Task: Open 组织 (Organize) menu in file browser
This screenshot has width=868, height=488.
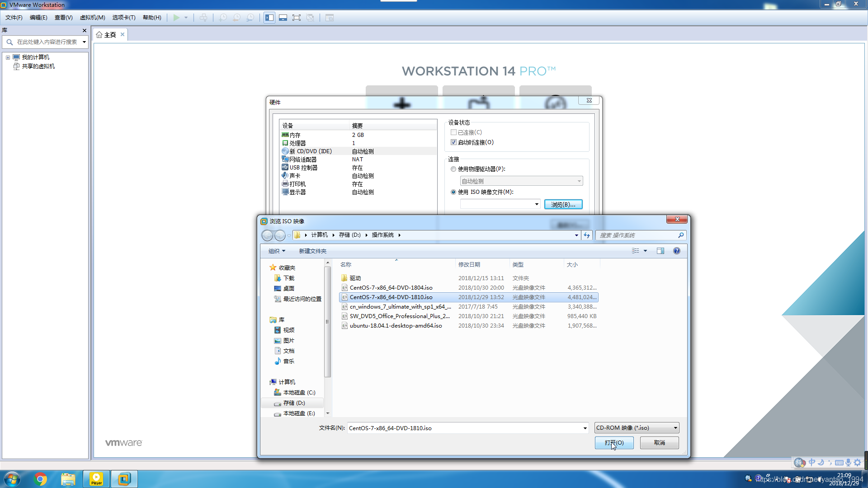Action: 276,250
